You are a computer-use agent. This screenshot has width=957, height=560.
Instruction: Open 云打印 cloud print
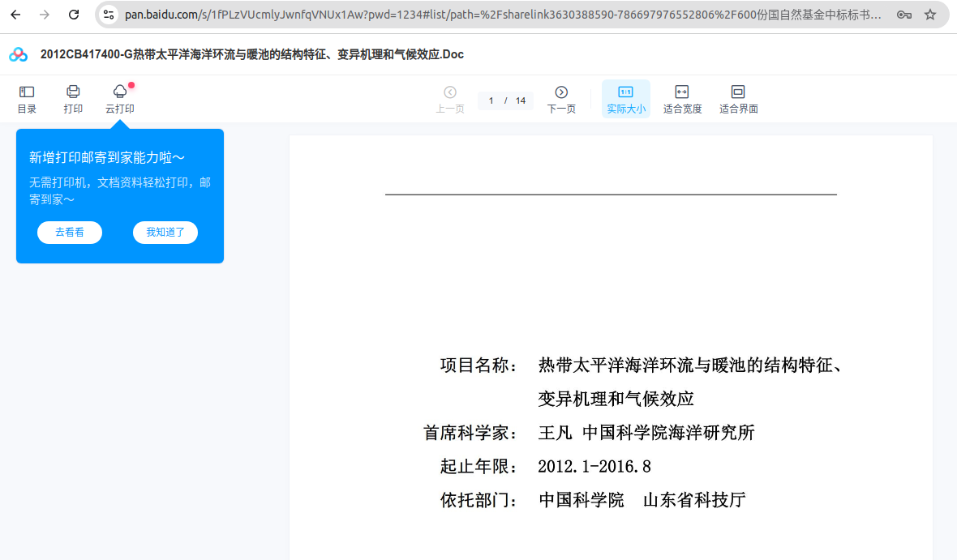tap(120, 100)
